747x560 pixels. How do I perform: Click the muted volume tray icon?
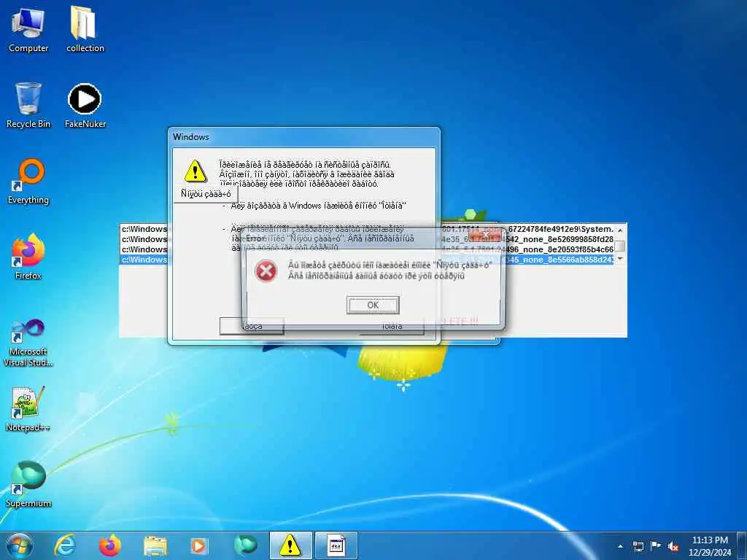tap(673, 546)
